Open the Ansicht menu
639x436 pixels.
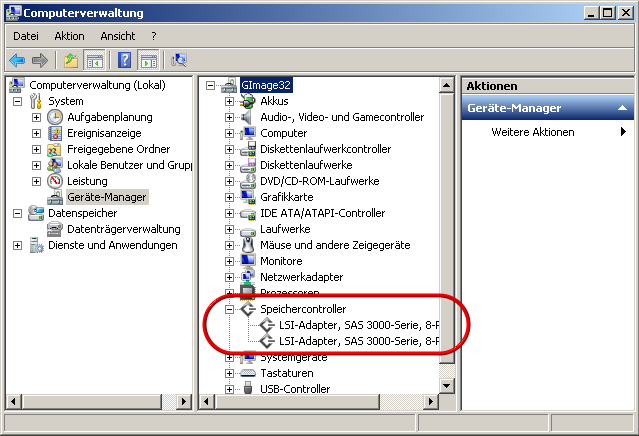point(117,36)
